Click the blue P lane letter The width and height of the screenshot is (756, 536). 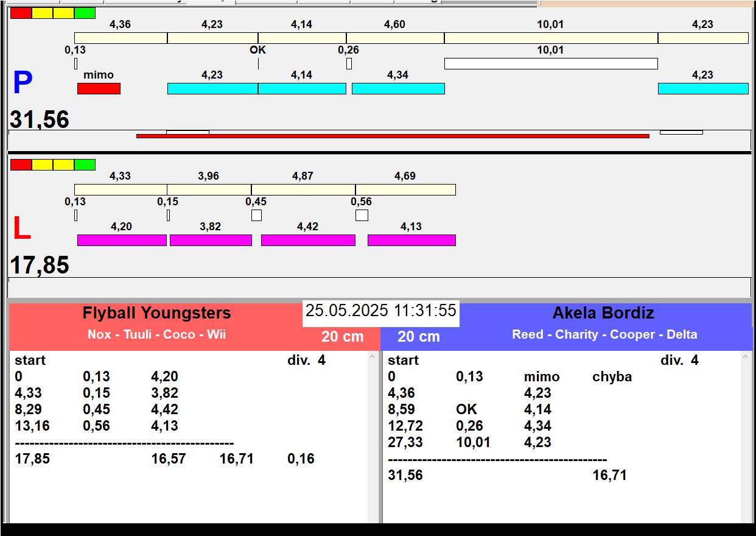(23, 83)
